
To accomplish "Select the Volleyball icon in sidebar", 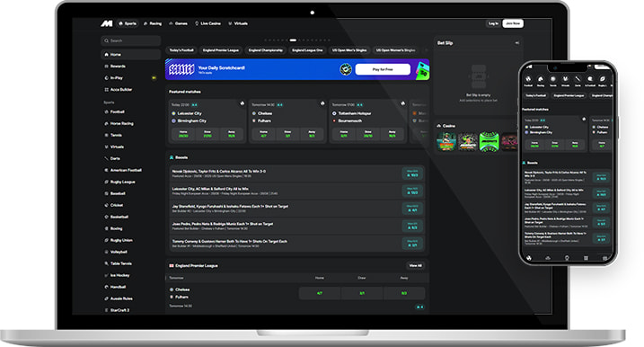I will click(x=106, y=252).
